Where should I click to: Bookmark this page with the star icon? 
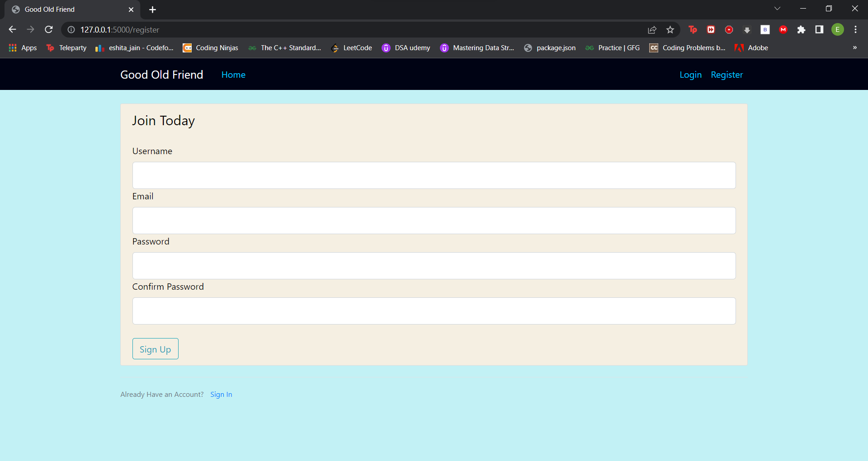coord(670,29)
